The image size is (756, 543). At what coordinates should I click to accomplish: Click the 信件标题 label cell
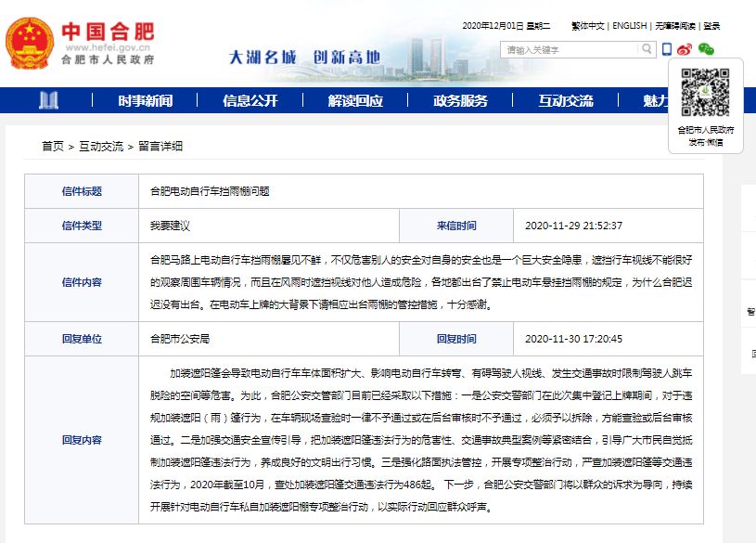(82, 191)
